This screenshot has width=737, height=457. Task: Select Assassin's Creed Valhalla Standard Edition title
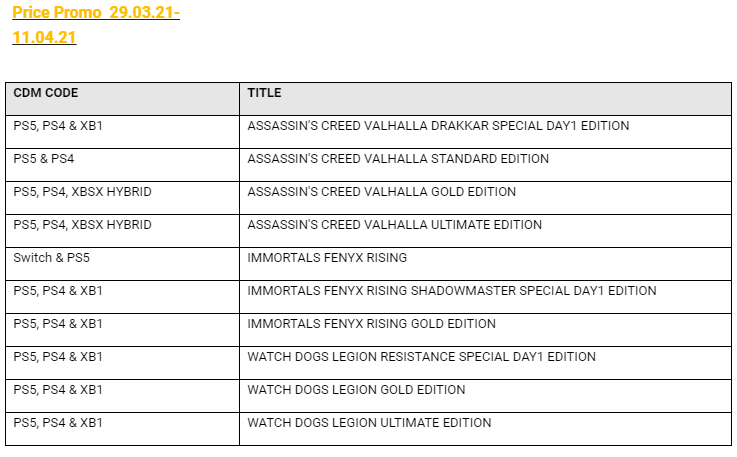click(x=398, y=159)
